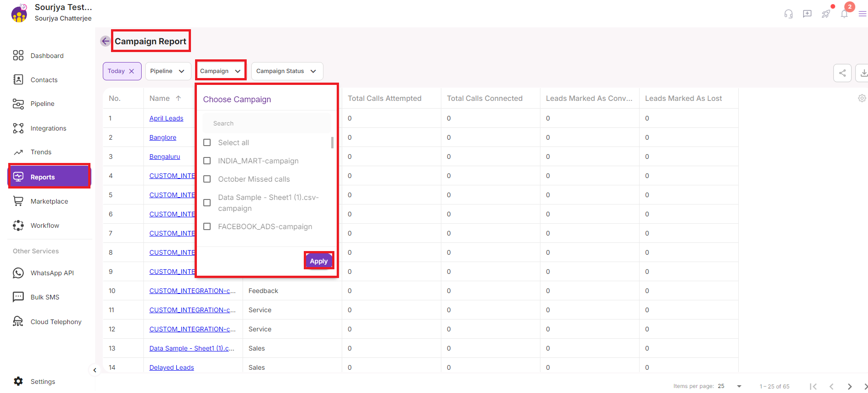Tick the INDIA_MART-campaign checkbox
This screenshot has width=868, height=393.
point(207,161)
